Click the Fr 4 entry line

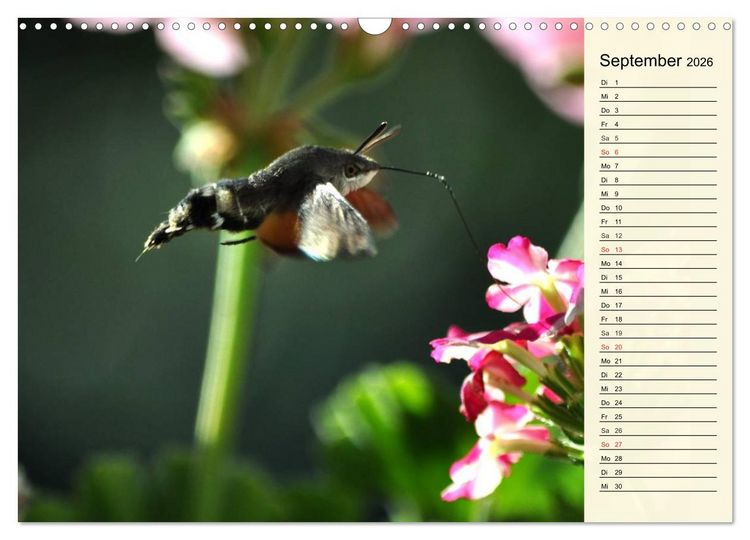click(658, 124)
